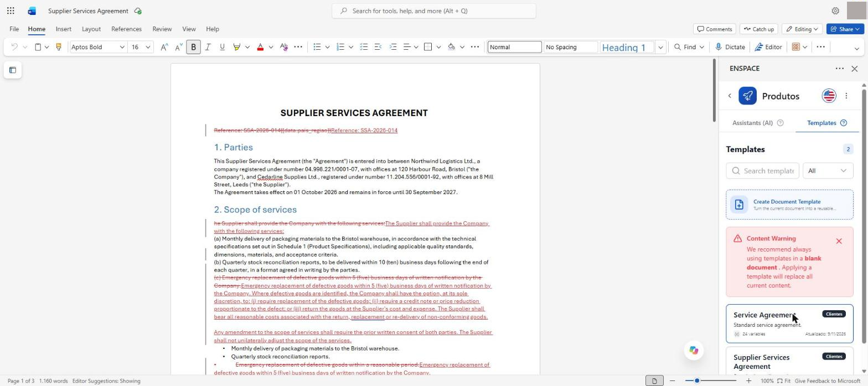Switch to print layout view button
This screenshot has width=868, height=386.
point(654,381)
